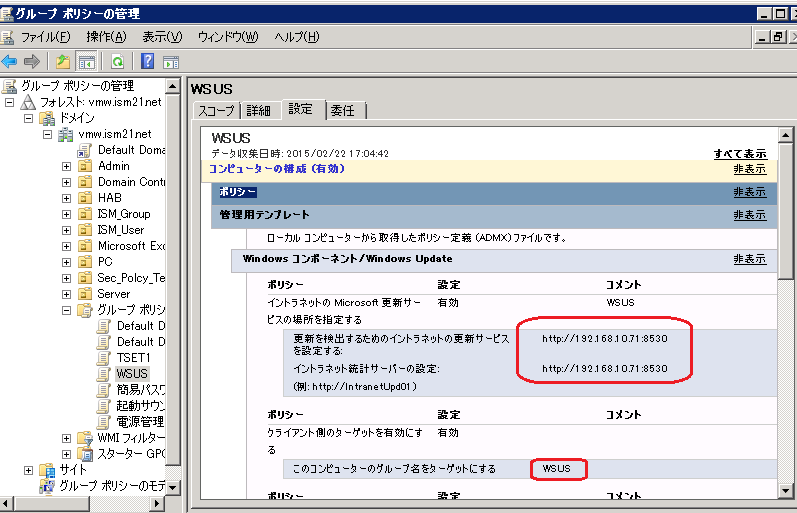Collapse the ドメイン tree node
This screenshot has width=797, height=513.
(x=29, y=118)
